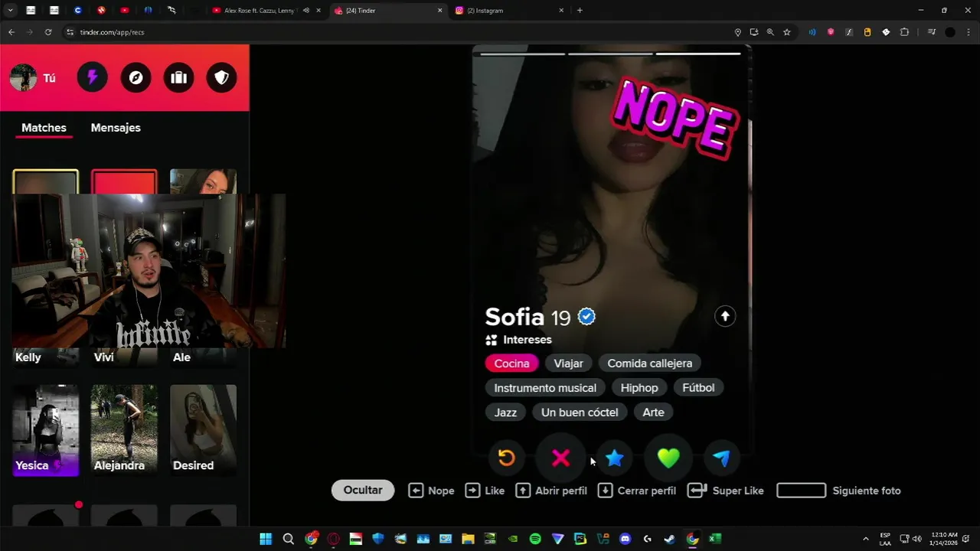The image size is (980, 551).
Task: Show hidden system tray icons
Action: click(x=866, y=539)
